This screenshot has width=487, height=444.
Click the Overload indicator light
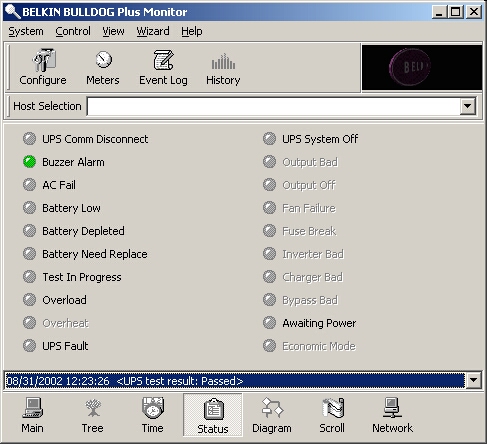[x=29, y=300]
